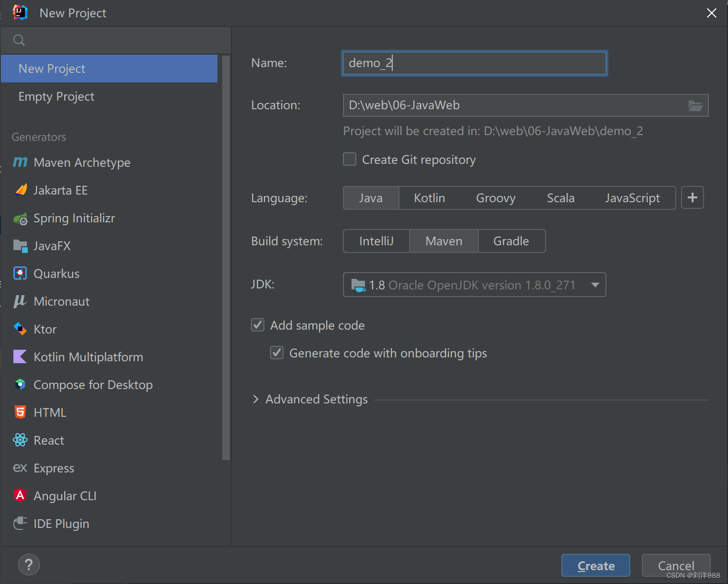Select the Quarkus list entry
This screenshot has height=584, width=728.
click(109, 274)
